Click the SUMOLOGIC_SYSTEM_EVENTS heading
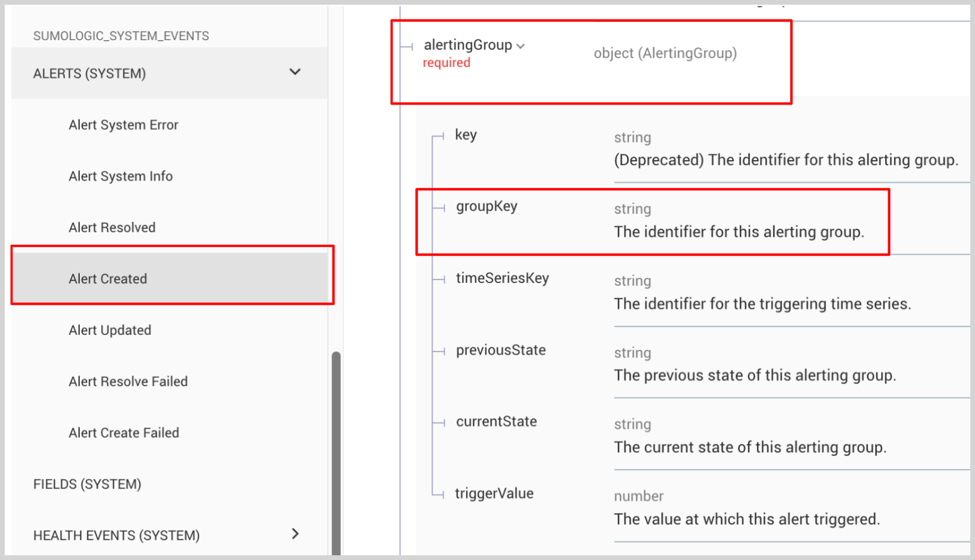Screen dimensions: 975x560 click(x=121, y=36)
